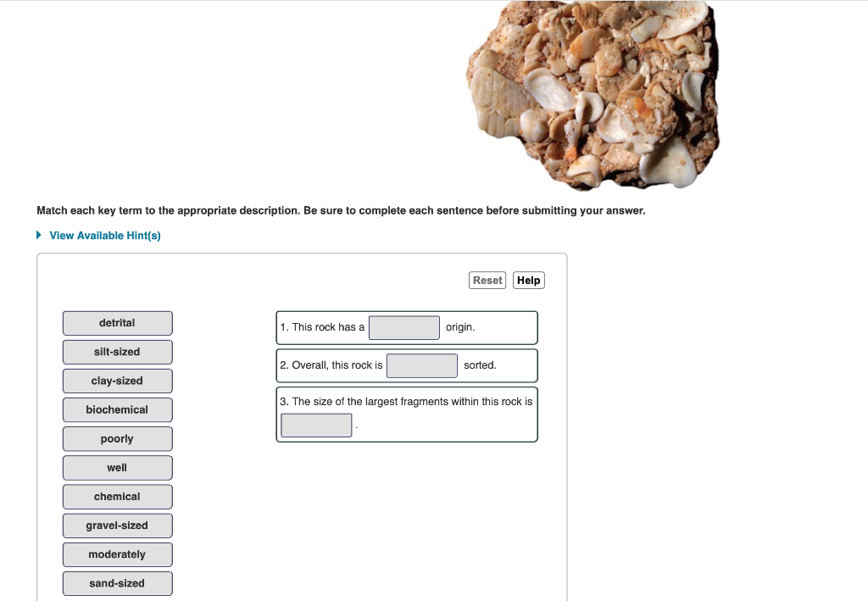Choose the moderately term tile
The width and height of the screenshot is (868, 601).
pos(117,554)
